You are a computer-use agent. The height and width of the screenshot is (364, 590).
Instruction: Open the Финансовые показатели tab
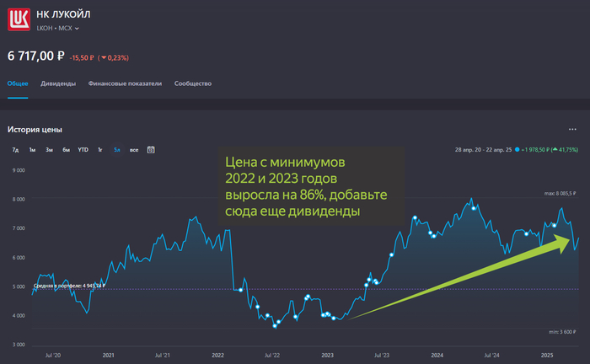(x=125, y=84)
